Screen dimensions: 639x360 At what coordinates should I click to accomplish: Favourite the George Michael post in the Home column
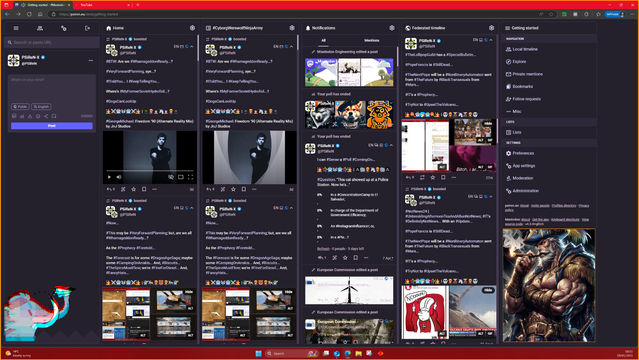point(133,189)
